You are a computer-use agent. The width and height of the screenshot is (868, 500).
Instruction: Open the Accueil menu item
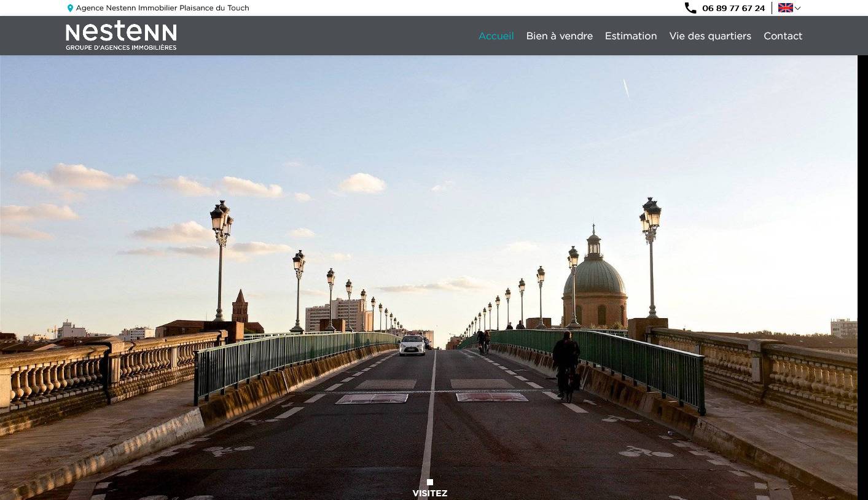coord(496,36)
